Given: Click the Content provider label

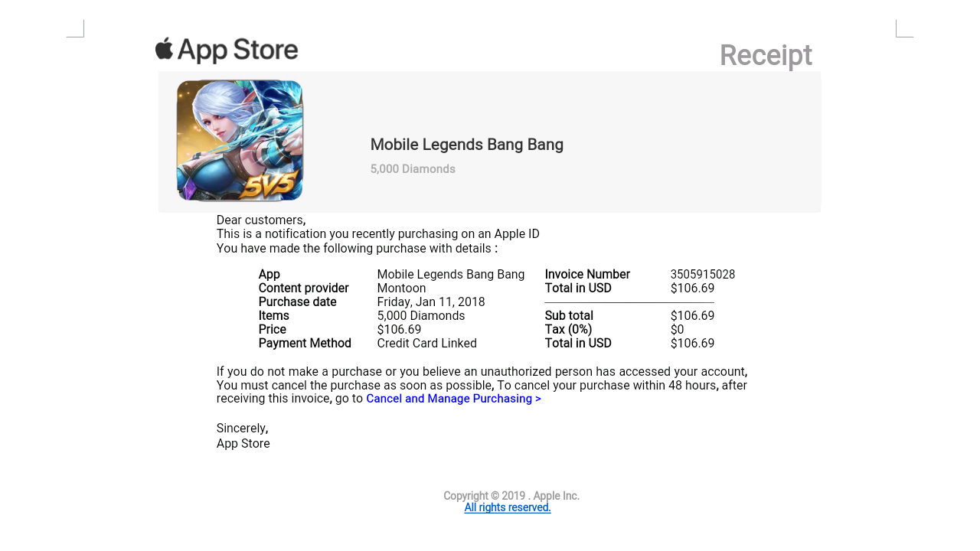Looking at the screenshot, I should point(303,289).
